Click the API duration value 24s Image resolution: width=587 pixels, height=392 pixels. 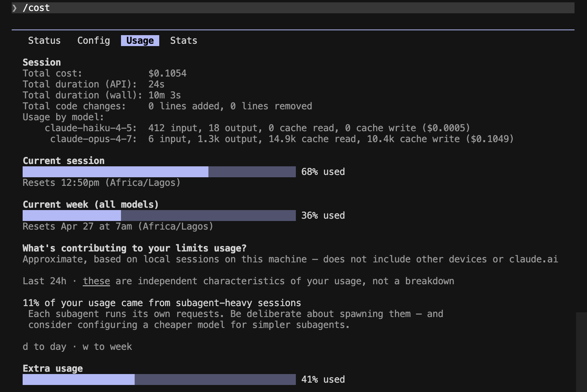tap(157, 84)
